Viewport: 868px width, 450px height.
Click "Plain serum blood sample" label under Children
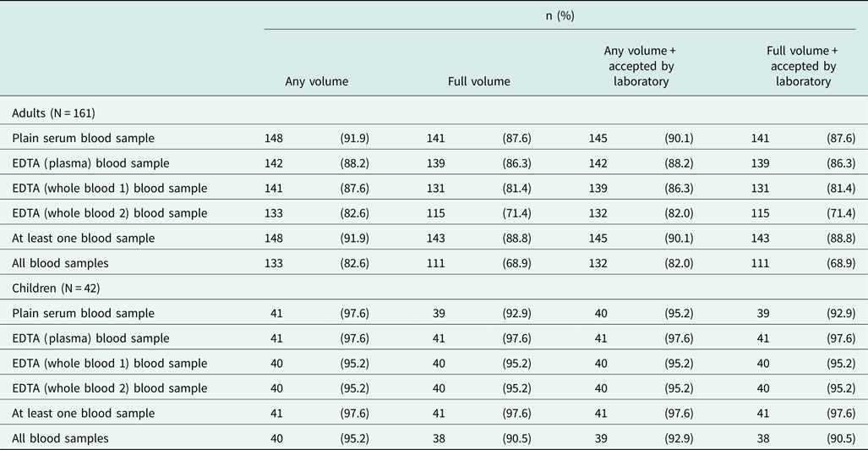coord(83,313)
